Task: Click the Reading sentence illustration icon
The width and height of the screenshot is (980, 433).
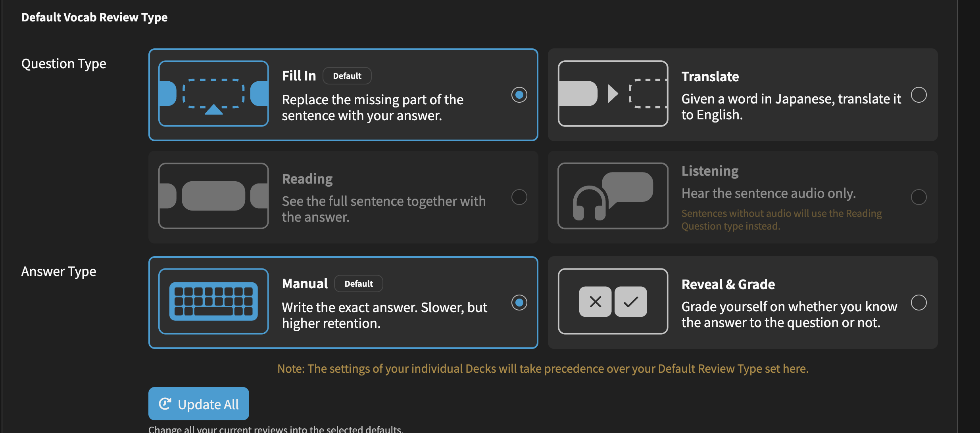Action: (213, 196)
